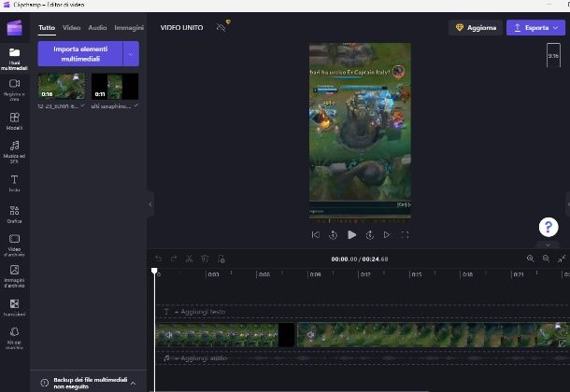Collapse the help chevron below question mark
Viewport: 570px width, 392px height.
click(x=548, y=245)
